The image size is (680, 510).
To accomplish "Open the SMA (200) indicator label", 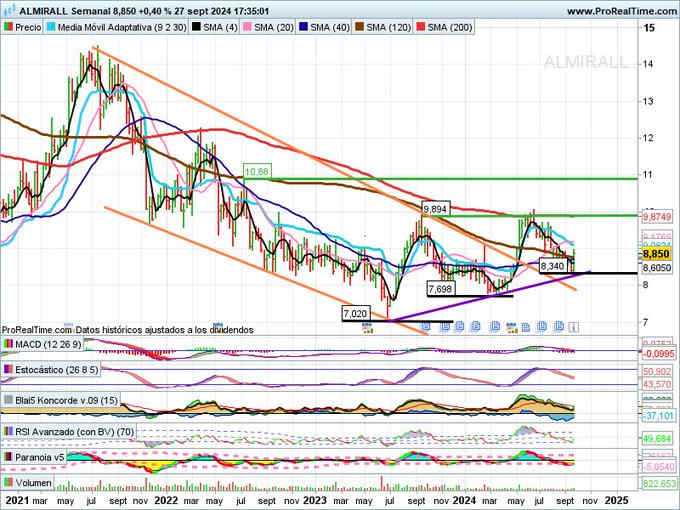I will 449,27.
